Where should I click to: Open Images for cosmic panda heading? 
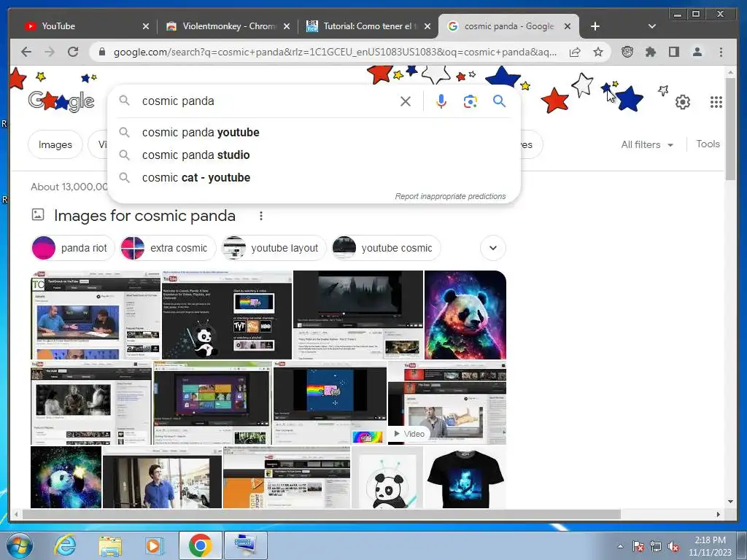click(144, 216)
